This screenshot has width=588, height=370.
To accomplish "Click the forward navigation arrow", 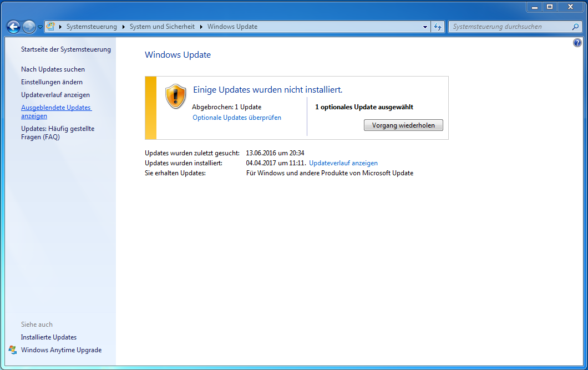I will [29, 27].
